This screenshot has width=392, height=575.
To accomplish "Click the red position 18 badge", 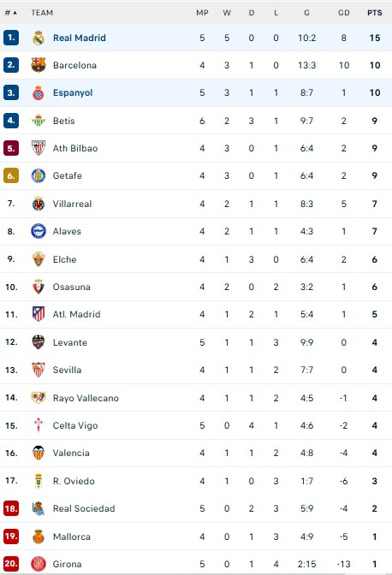I will tap(11, 508).
